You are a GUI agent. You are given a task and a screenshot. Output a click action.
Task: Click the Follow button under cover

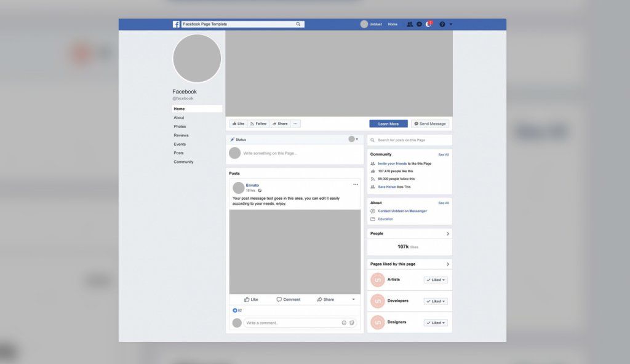pyautogui.click(x=258, y=124)
